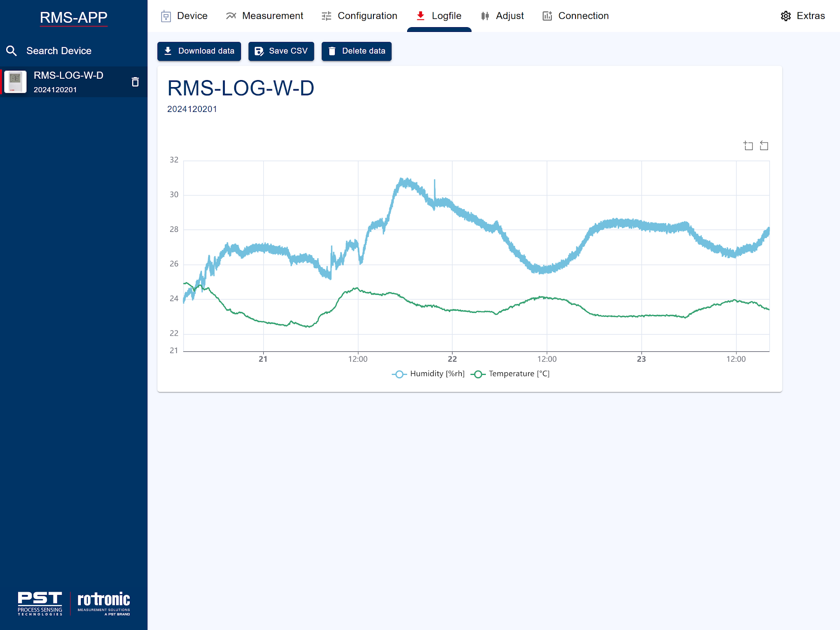
Task: Click the Connection tab icon
Action: 547,16
